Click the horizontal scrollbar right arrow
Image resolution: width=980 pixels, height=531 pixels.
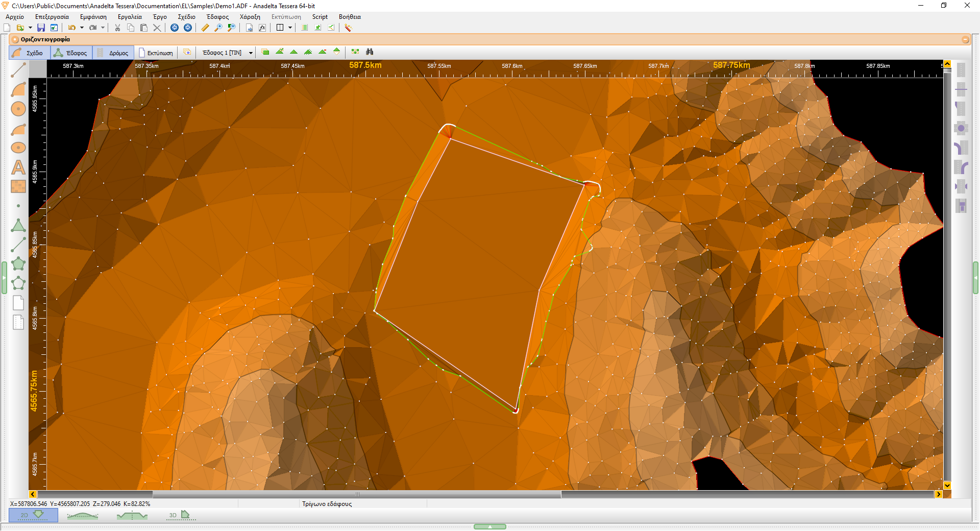(x=938, y=494)
